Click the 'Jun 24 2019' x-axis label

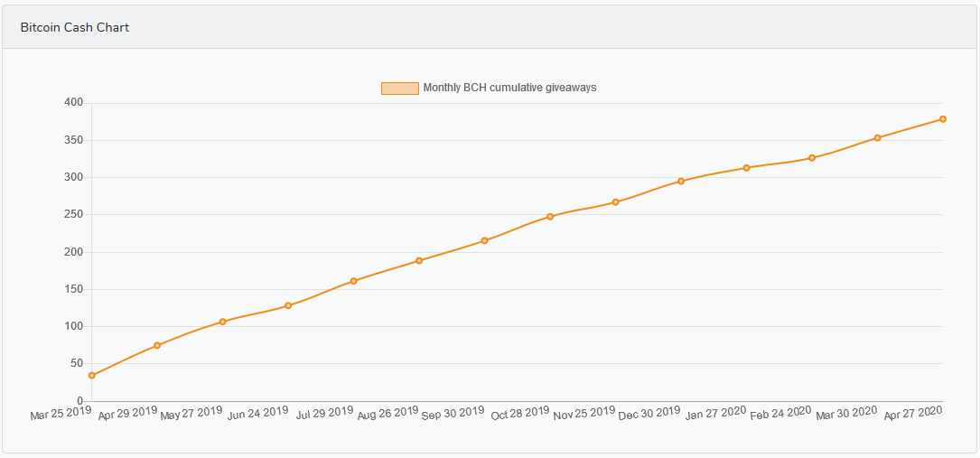[x=257, y=414]
